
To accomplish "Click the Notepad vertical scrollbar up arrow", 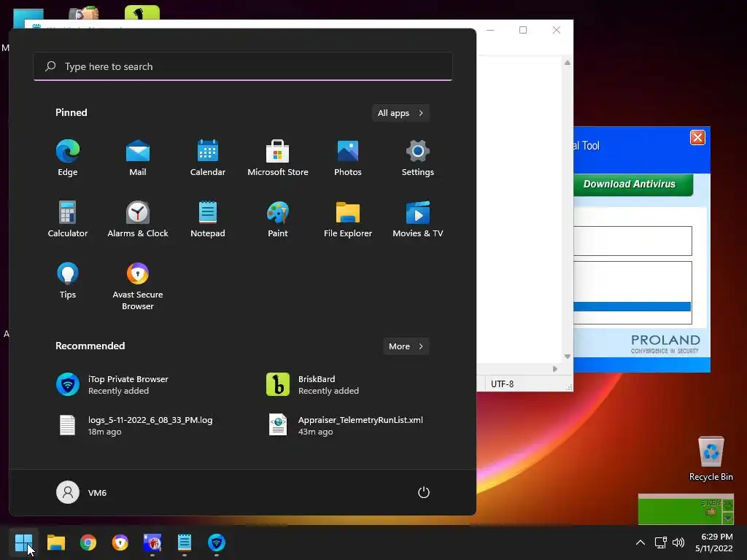I will click(x=568, y=63).
